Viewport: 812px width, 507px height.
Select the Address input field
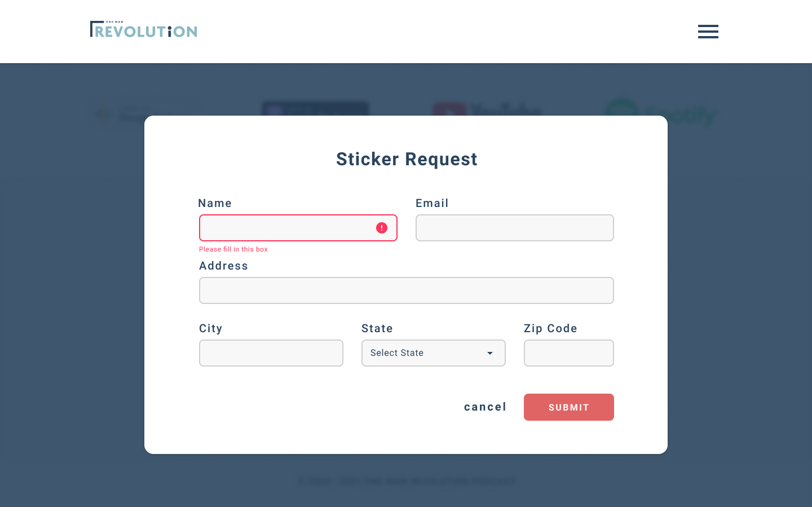406,290
